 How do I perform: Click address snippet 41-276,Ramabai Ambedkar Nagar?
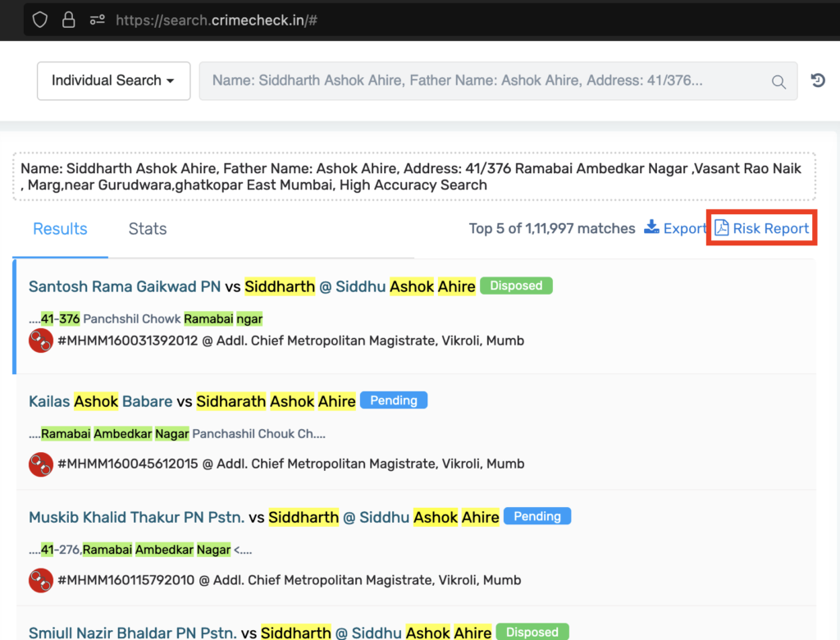(x=140, y=550)
